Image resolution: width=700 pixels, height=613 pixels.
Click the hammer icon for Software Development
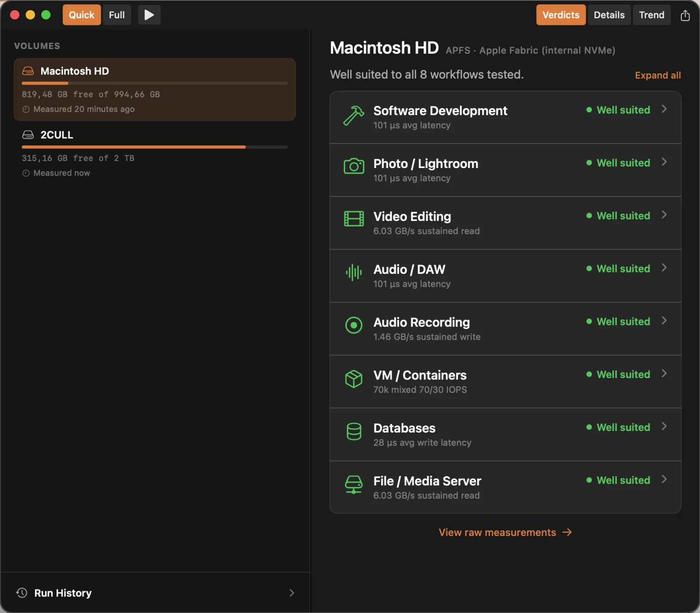click(353, 116)
